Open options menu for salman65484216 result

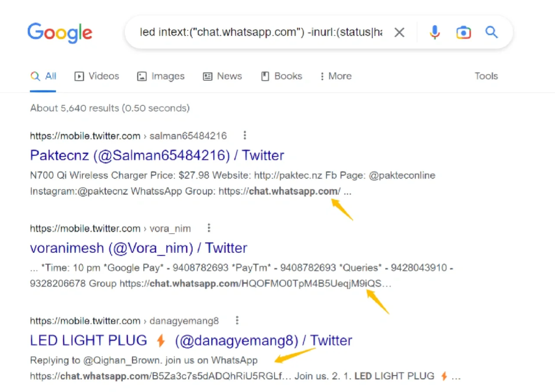coord(245,136)
